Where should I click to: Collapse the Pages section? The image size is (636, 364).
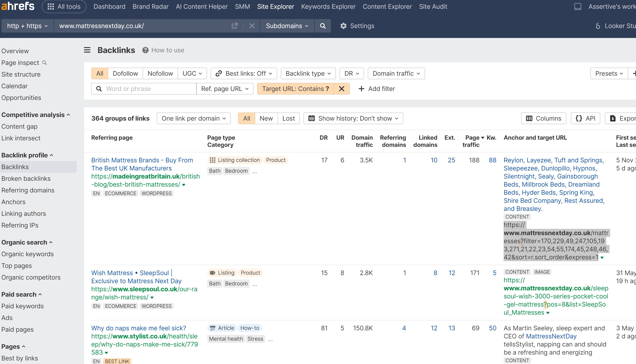(x=13, y=346)
